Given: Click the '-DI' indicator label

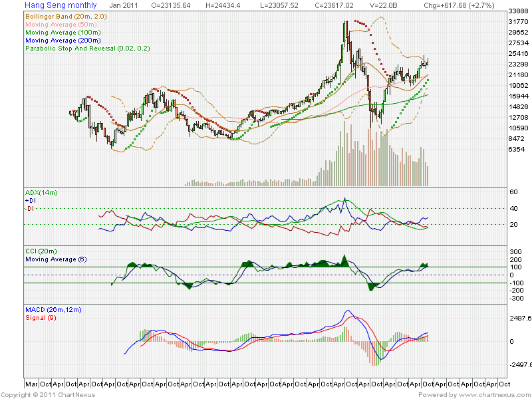Looking at the screenshot, I should click(x=29, y=208).
